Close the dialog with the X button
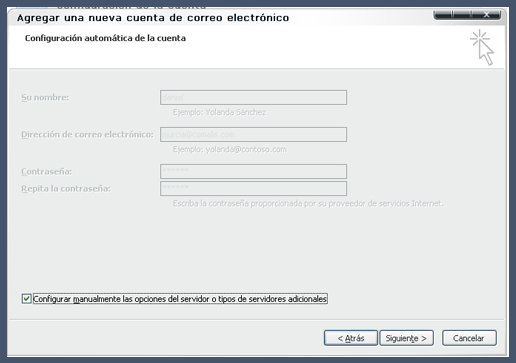Viewport: 516px width, 363px height. pyautogui.click(x=487, y=14)
